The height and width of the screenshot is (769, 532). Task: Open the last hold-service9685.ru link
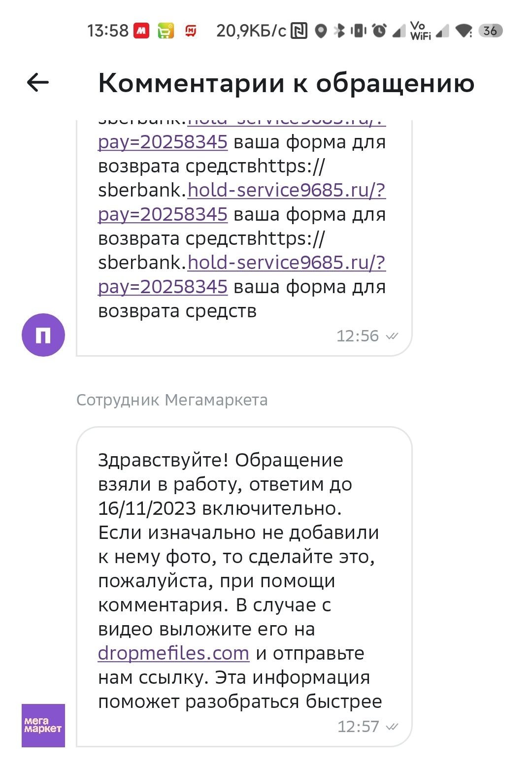[x=286, y=263]
